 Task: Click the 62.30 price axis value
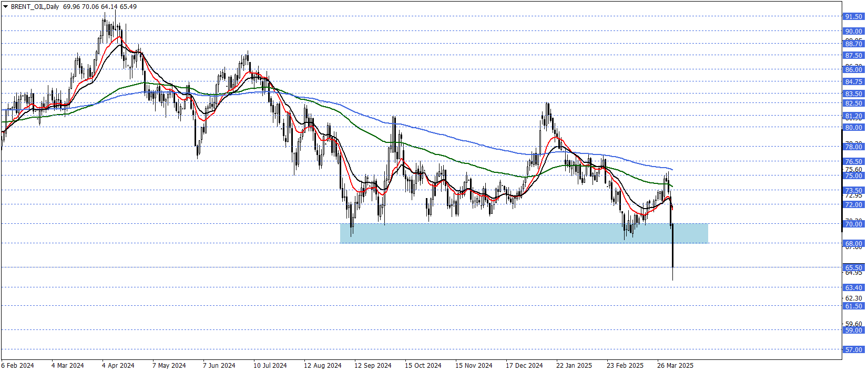pos(854,298)
